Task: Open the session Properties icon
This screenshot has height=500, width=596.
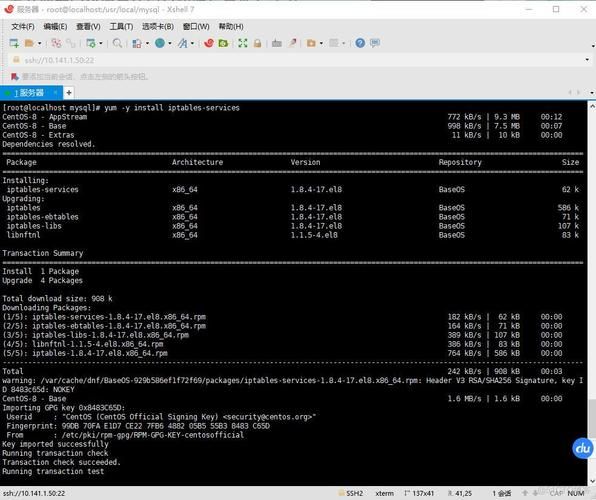Action: (91, 43)
